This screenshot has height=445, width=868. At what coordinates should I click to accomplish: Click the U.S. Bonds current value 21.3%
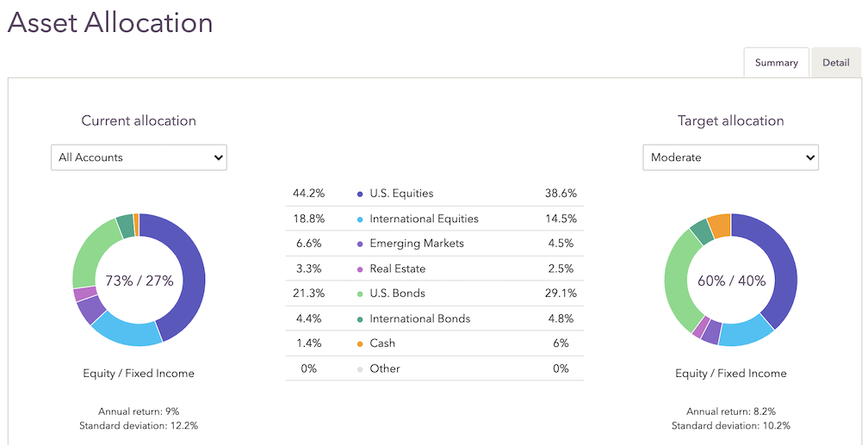coord(308,294)
